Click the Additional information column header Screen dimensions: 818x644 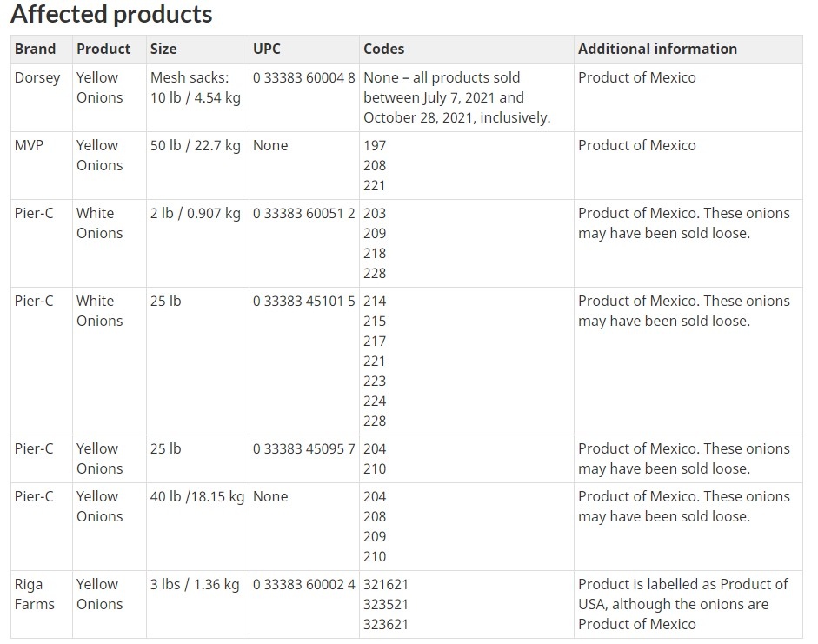657,49
